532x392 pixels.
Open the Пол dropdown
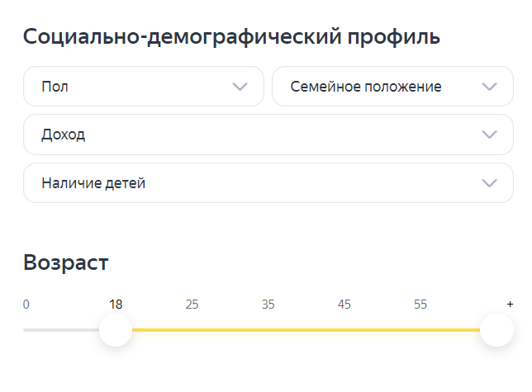click(x=144, y=87)
